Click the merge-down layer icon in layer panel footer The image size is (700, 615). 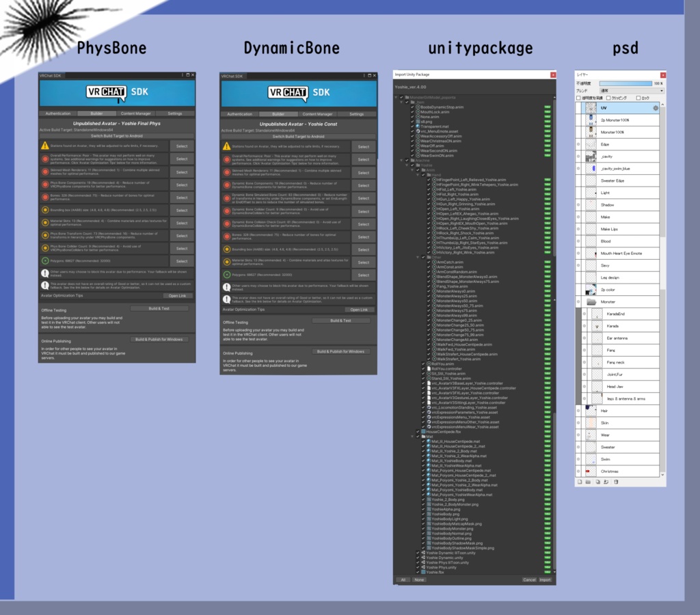coord(606,482)
